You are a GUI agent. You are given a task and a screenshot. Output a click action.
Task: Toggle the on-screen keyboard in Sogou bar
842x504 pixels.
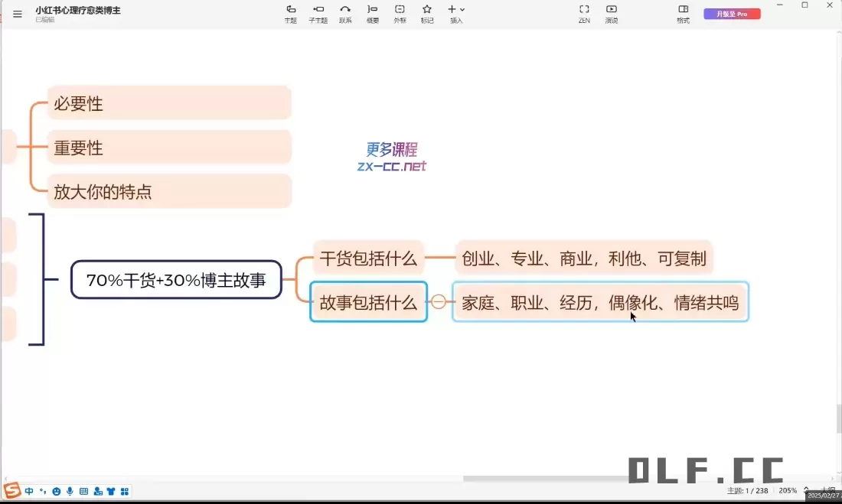(x=83, y=491)
